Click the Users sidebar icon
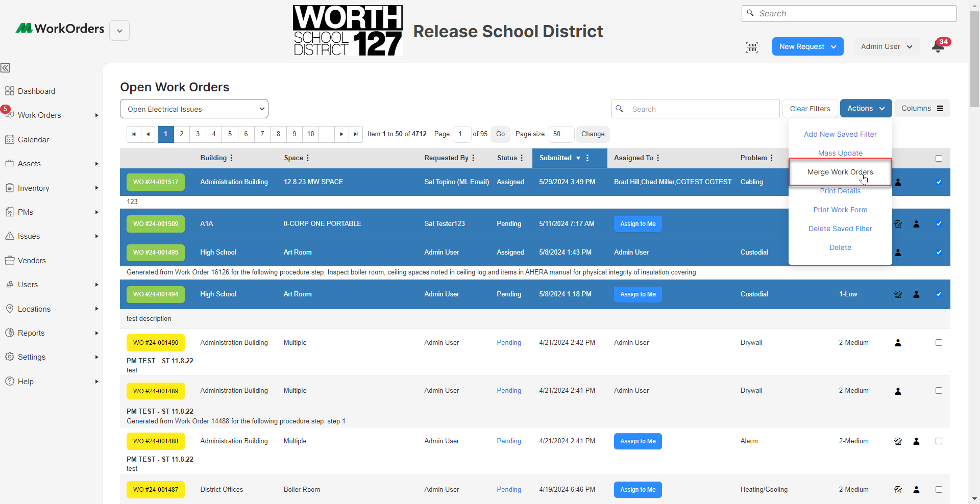Viewport: 980px width, 504px height. click(9, 284)
